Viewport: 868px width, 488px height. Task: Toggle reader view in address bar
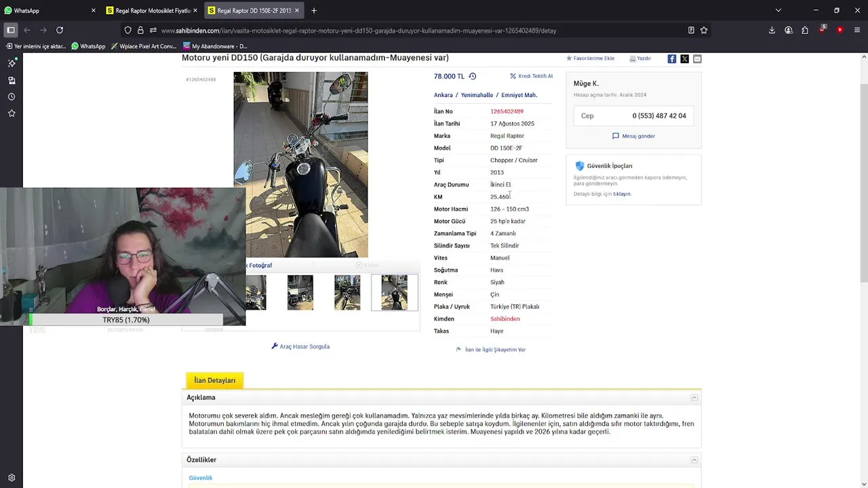691,30
